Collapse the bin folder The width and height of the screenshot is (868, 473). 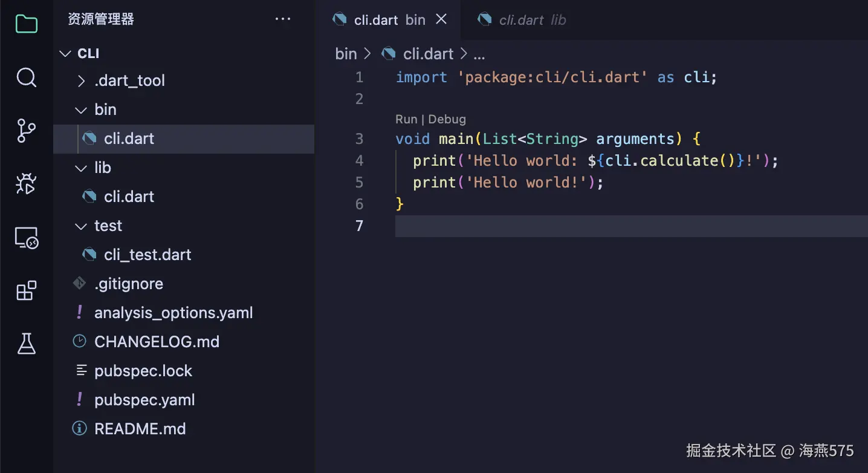click(x=81, y=109)
